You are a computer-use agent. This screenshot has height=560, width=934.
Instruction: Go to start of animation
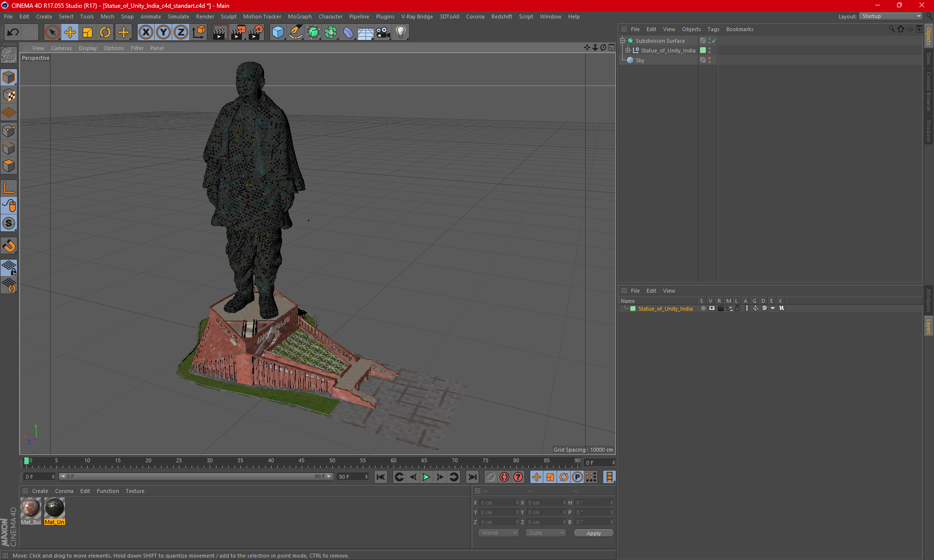pyautogui.click(x=380, y=477)
